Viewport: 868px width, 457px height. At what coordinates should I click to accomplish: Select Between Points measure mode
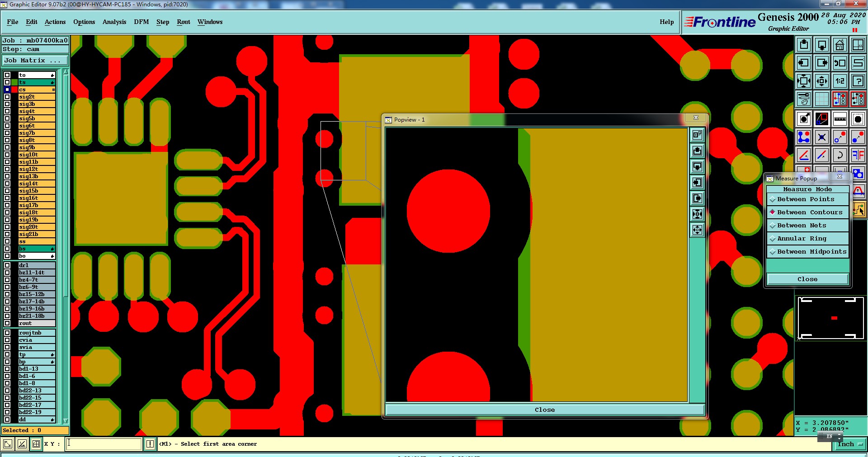(808, 199)
